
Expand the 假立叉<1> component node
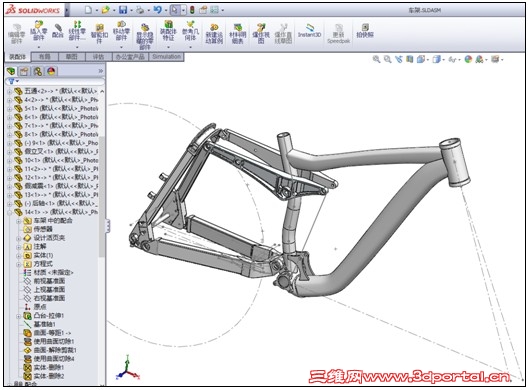(9, 152)
